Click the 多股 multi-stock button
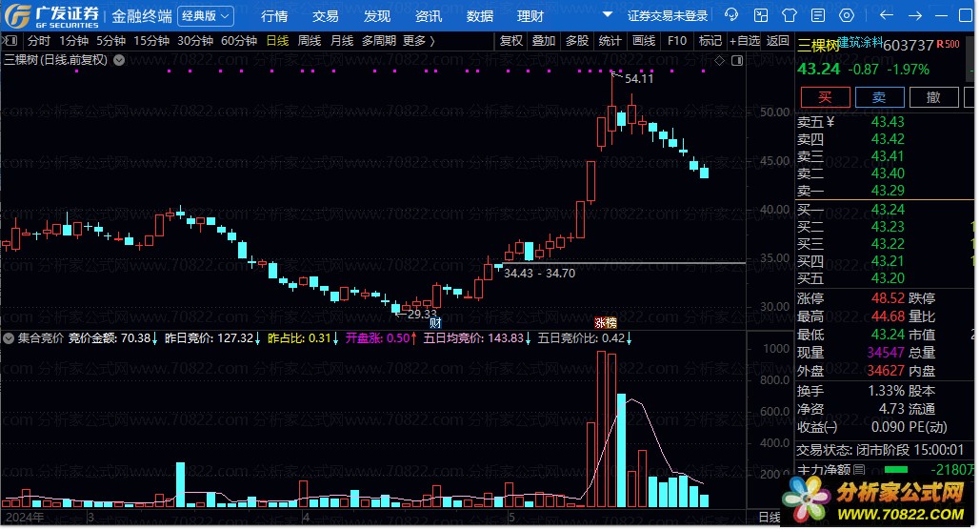 tap(577, 41)
